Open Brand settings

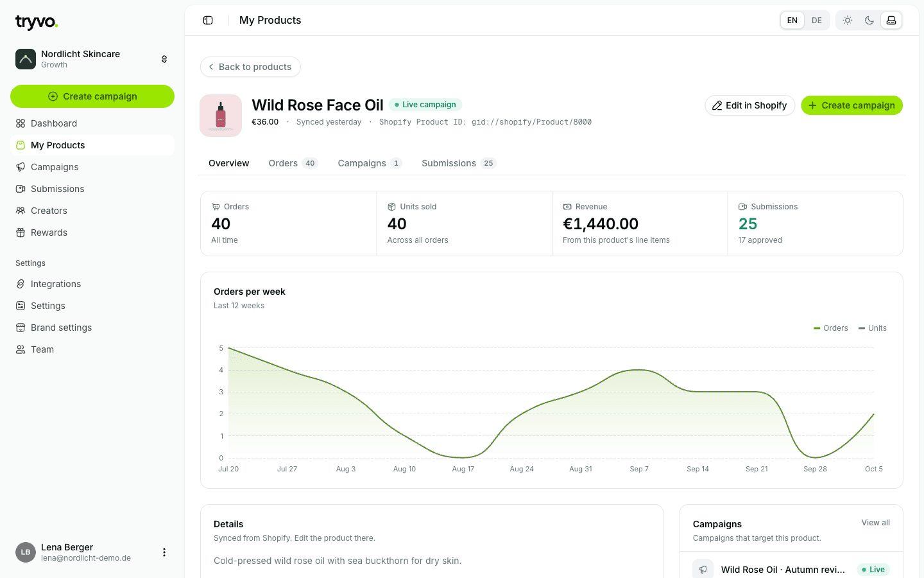(x=92, y=328)
